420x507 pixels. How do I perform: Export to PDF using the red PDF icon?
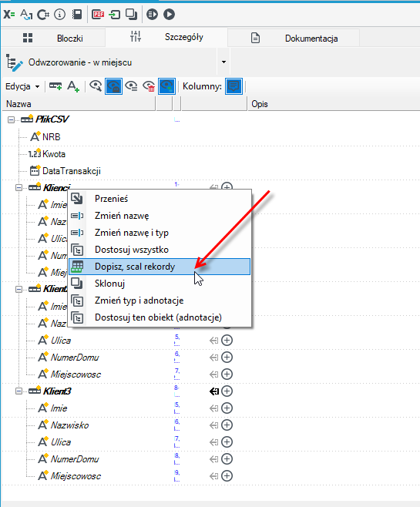98,15
